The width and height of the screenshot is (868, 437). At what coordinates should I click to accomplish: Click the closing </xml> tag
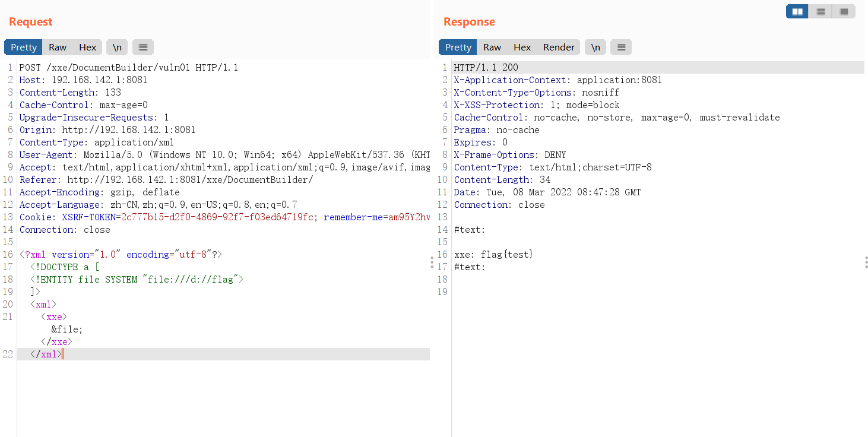click(46, 354)
